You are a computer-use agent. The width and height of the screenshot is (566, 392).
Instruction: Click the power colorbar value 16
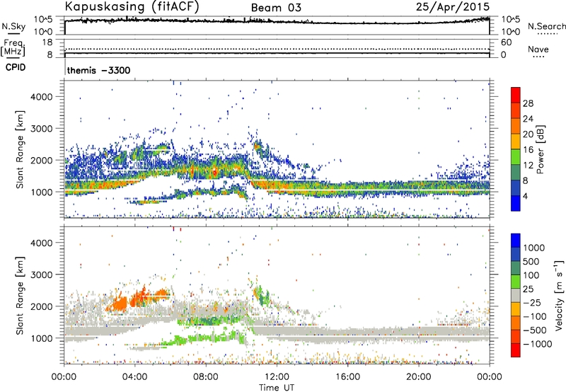(x=528, y=150)
